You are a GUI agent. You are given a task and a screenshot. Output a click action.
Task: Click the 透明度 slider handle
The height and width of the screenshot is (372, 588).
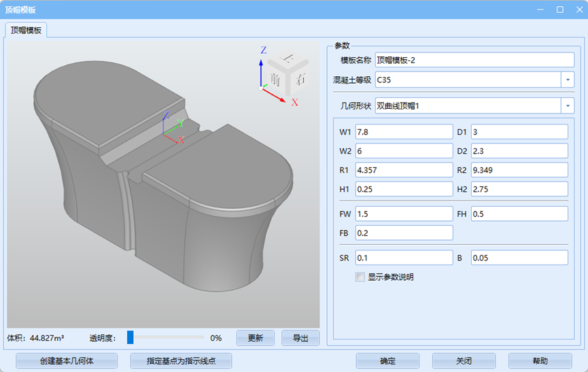click(131, 337)
